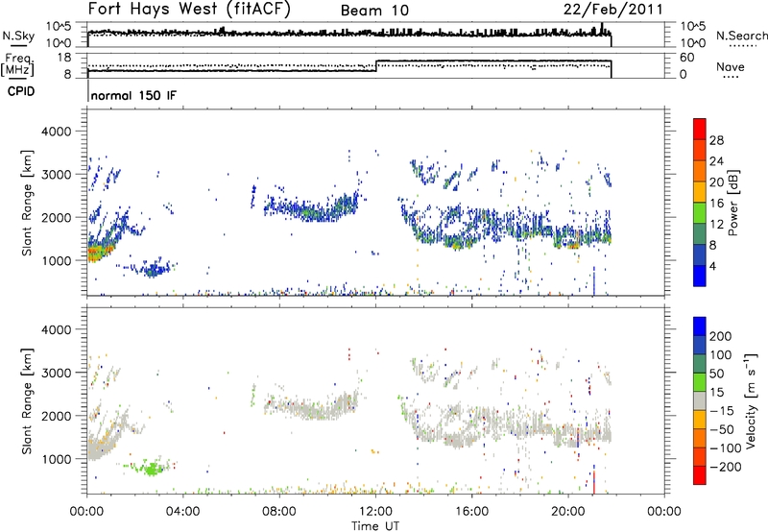Pick the red top segment of Power colorbar
Image resolution: width=768 pixels, height=532 pixels.
(700, 130)
